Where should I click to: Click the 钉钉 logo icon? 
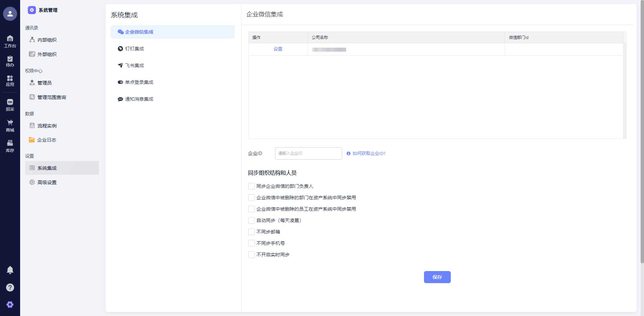click(x=120, y=49)
